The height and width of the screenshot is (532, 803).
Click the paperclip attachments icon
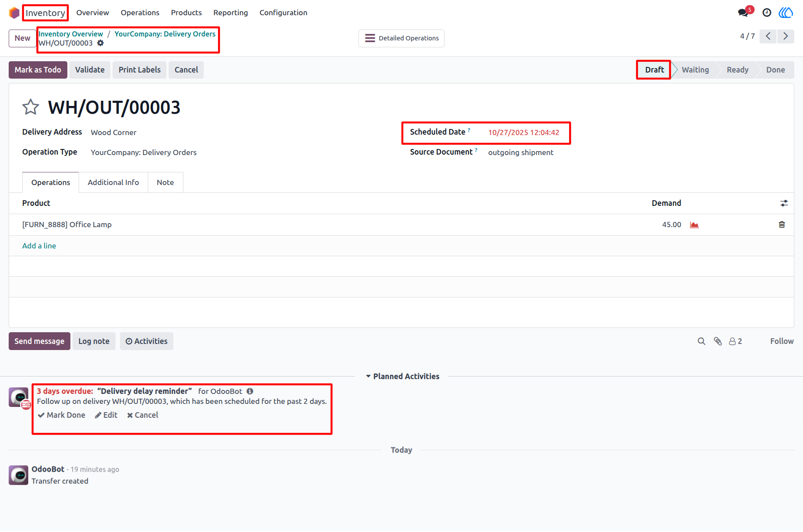click(718, 341)
